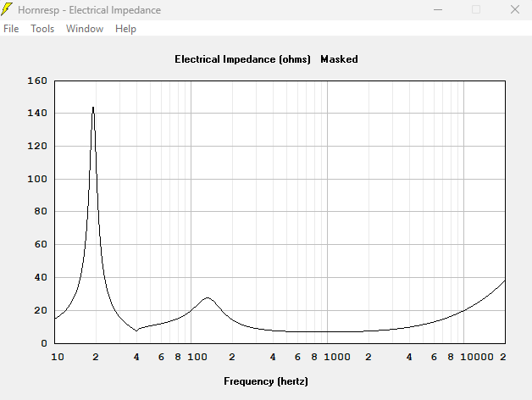Close the Electrical Impedance window
The height and width of the screenshot is (400, 532).
click(515, 9)
